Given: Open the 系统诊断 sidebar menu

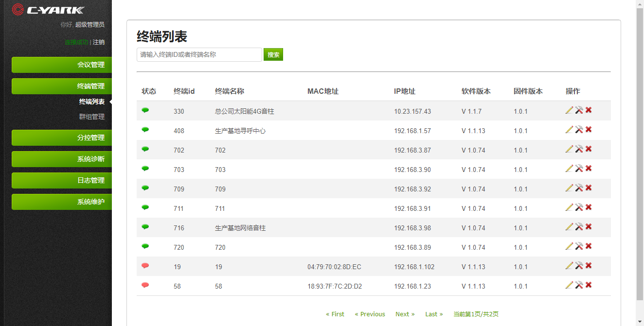Looking at the screenshot, I should tap(62, 159).
